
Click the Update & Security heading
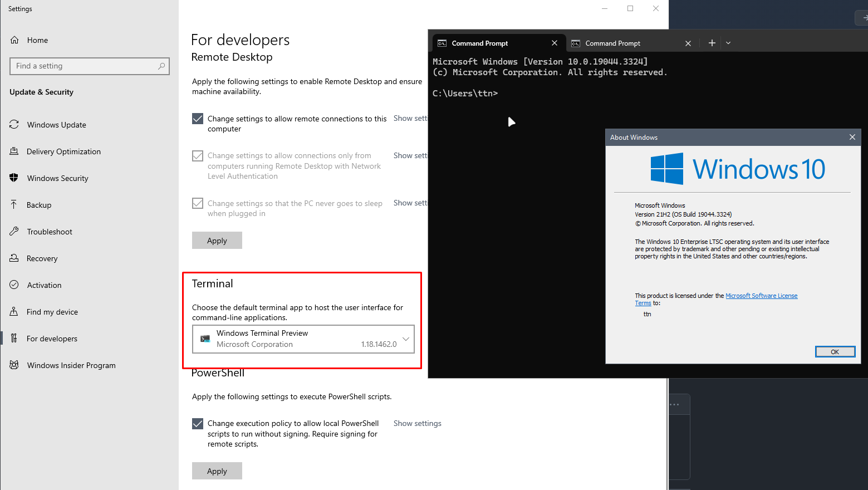(41, 92)
